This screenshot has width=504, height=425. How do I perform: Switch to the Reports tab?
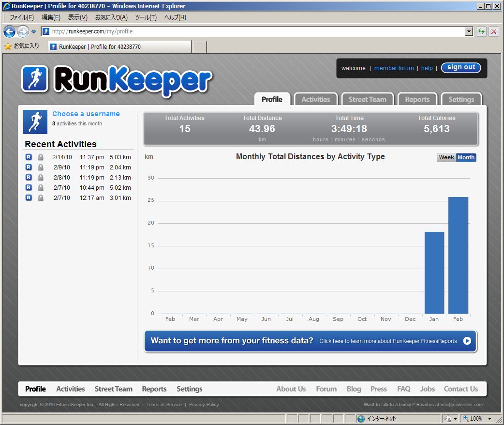(x=417, y=100)
